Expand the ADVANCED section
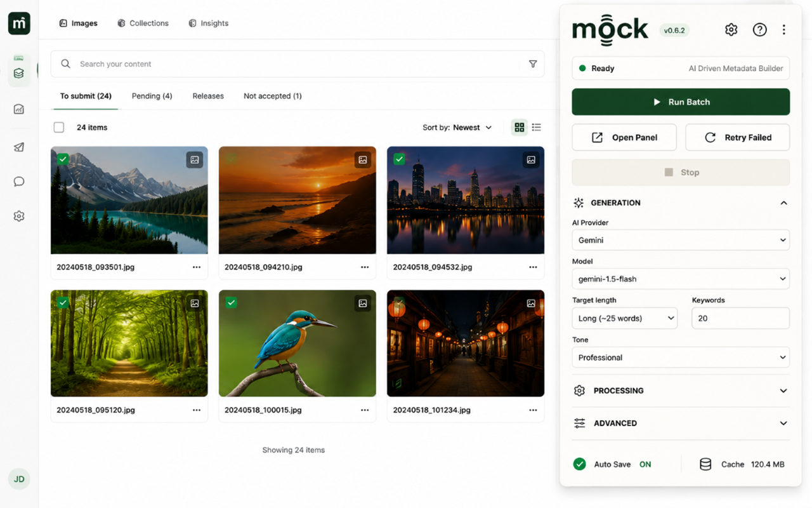Viewport: 812px width, 508px height. click(681, 423)
